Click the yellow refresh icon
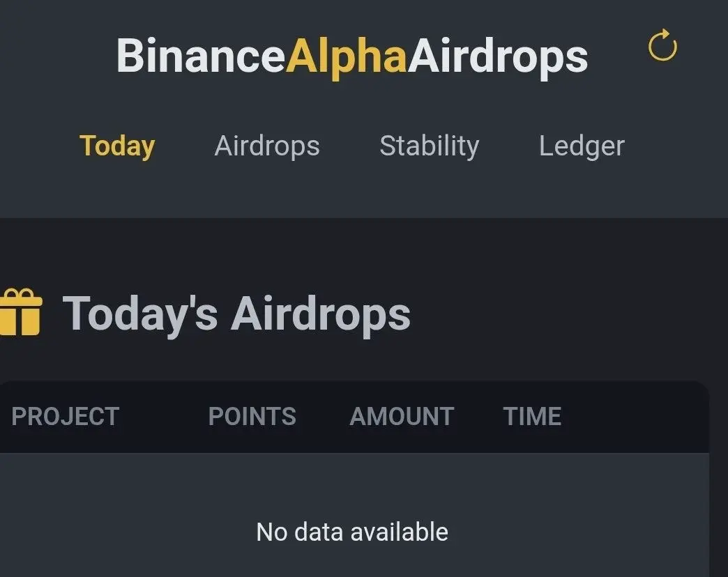Viewport: 728px width, 577px height. (662, 46)
